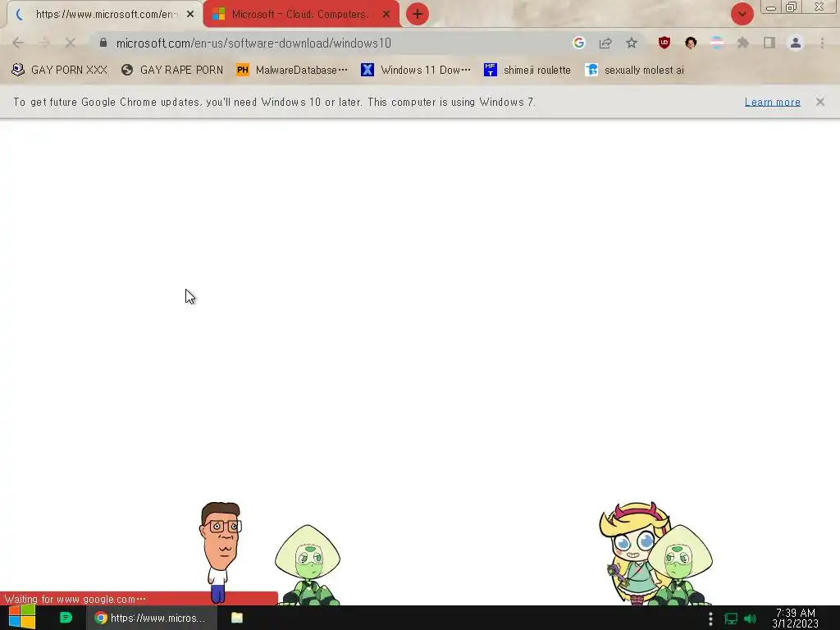Stop loading the current page
Screen dimensions: 840x630
coord(71,43)
